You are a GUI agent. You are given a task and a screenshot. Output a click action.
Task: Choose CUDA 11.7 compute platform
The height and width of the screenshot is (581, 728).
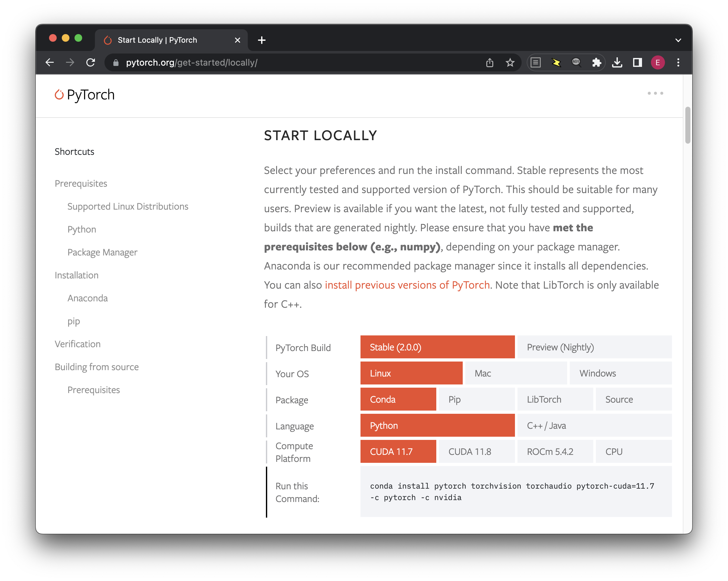(398, 451)
